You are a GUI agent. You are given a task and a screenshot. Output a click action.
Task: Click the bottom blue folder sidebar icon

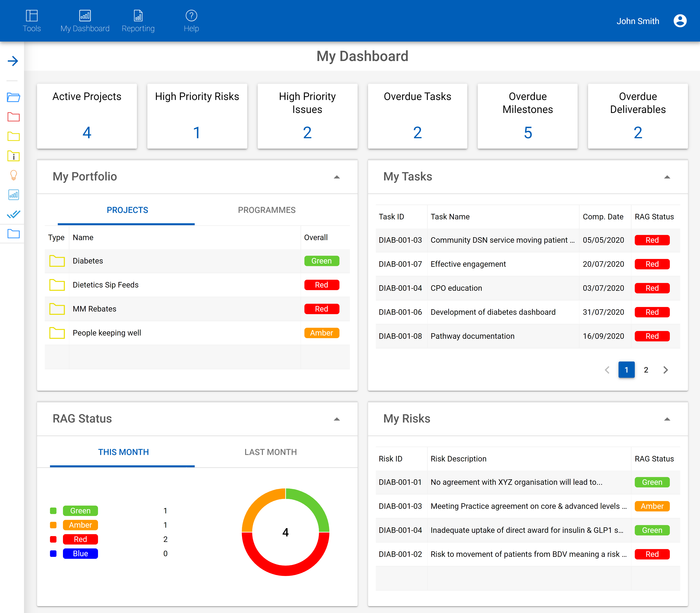point(13,234)
